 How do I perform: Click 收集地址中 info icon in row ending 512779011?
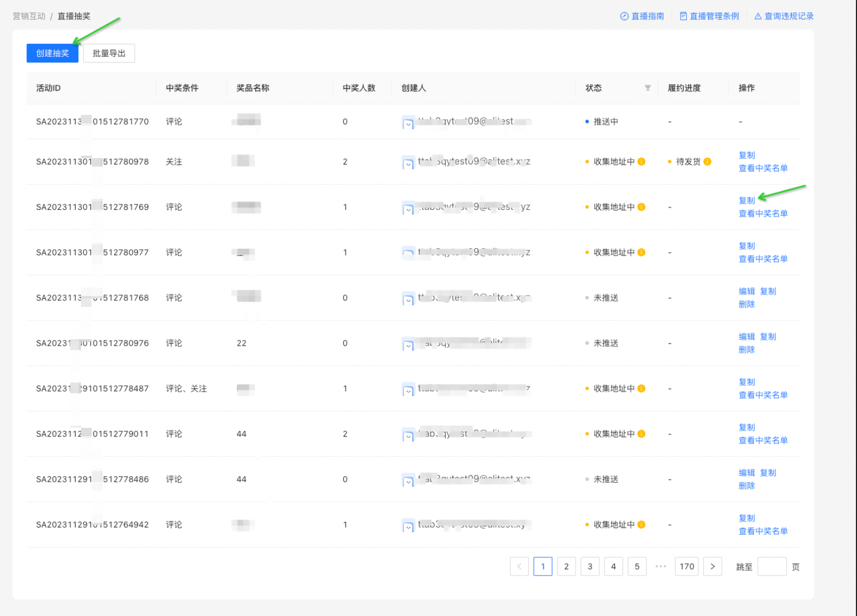642,434
